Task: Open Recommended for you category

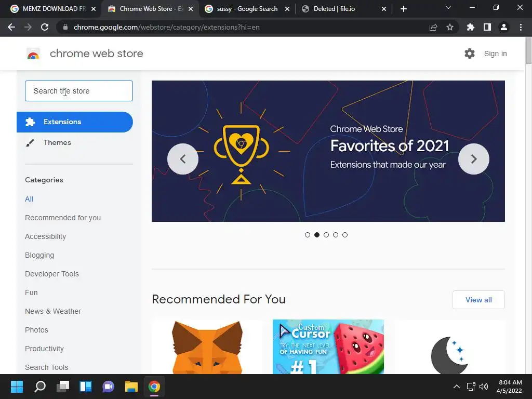Action: tap(63, 218)
